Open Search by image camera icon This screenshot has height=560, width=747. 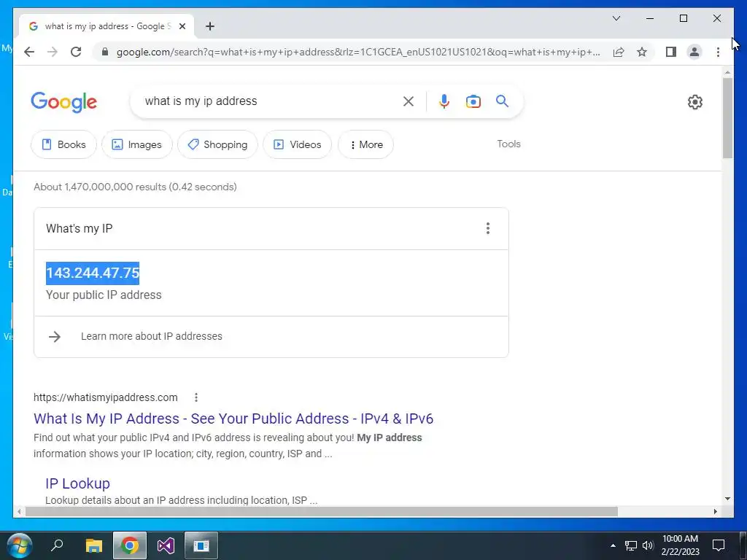473,101
